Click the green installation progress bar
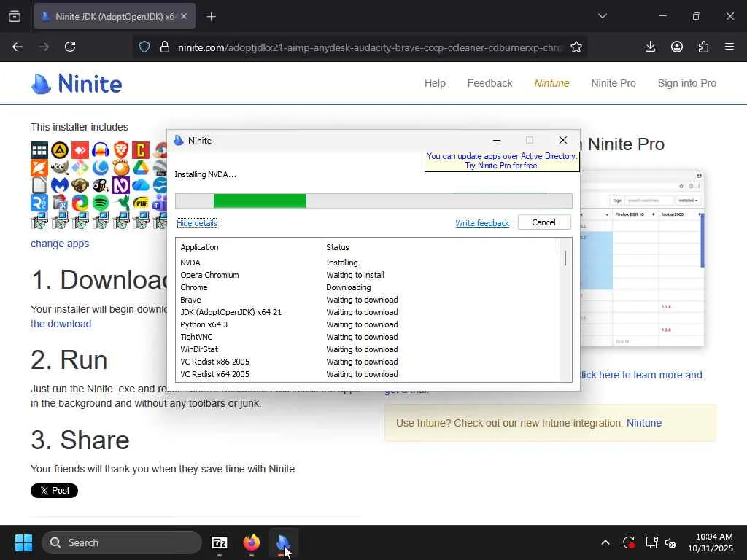 [x=260, y=201]
